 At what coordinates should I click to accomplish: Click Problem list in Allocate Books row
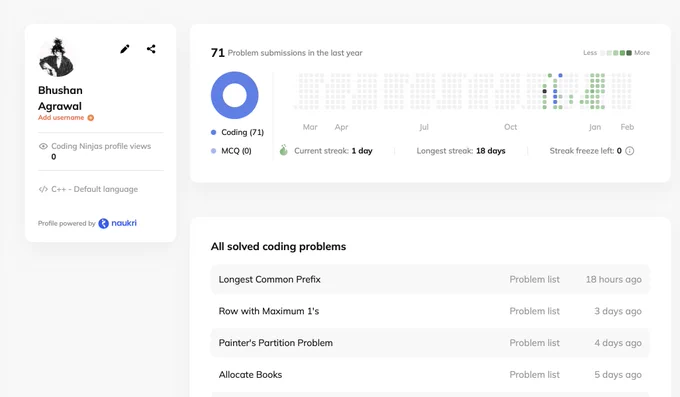535,374
